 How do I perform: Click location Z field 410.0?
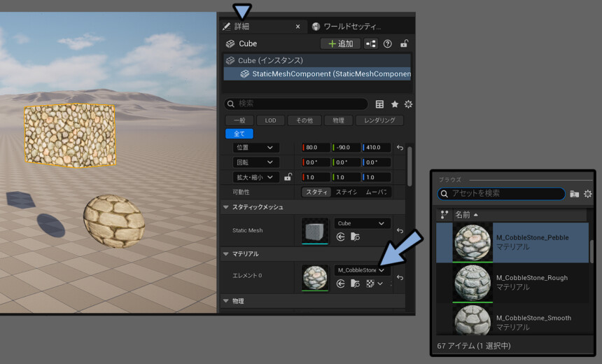[x=377, y=148]
